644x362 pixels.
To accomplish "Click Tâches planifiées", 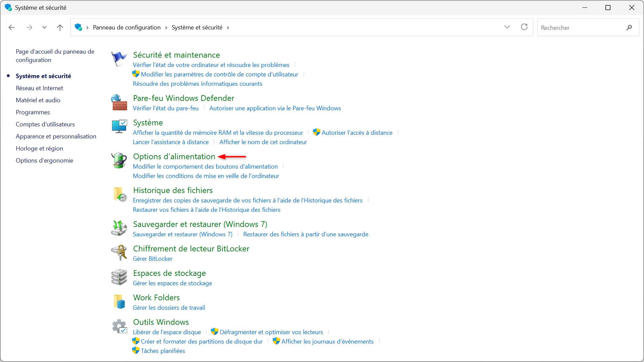I will 163,351.
